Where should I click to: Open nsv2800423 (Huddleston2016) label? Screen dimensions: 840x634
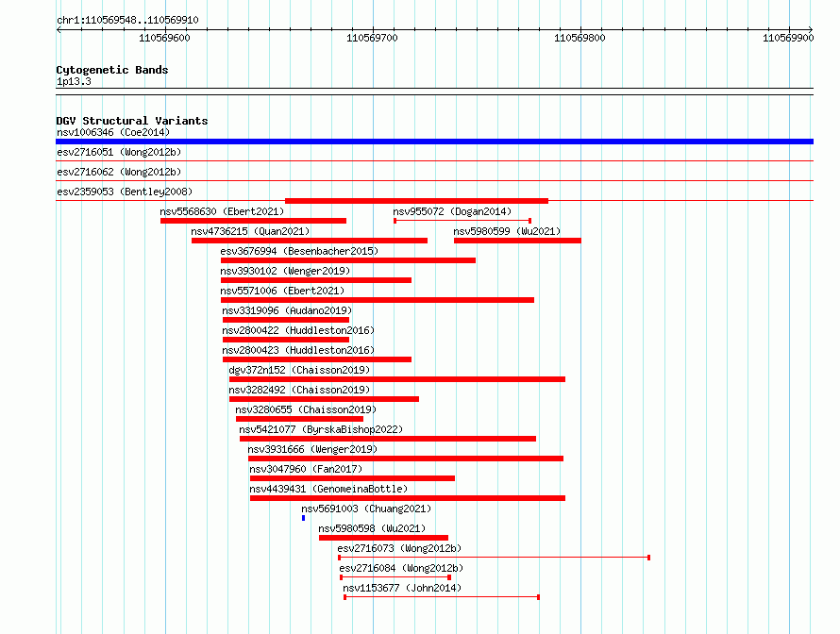click(298, 350)
